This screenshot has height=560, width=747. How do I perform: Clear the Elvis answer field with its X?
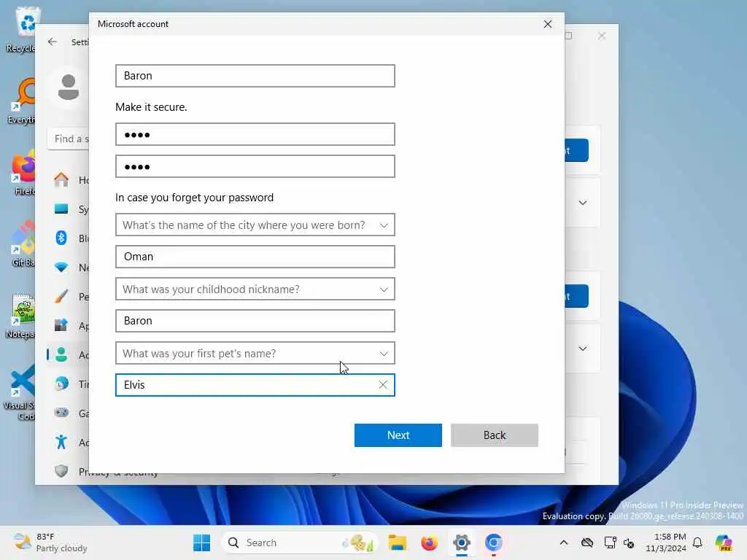[382, 385]
